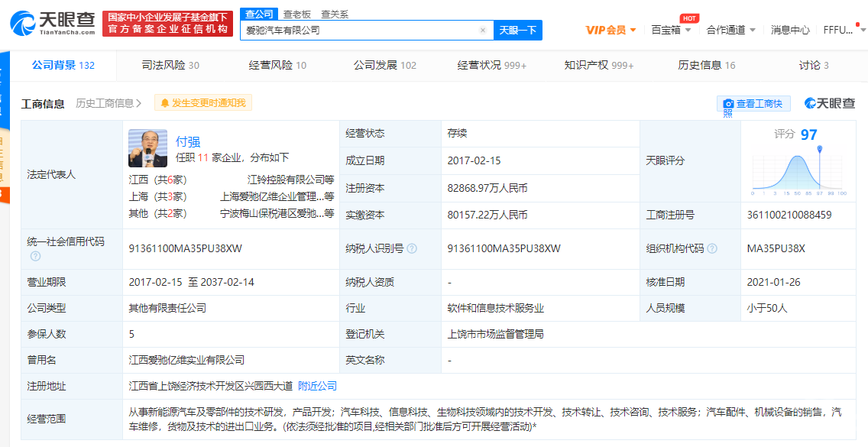This screenshot has height=447, width=868.
Task: Open 消息中心
Action: pos(790,30)
